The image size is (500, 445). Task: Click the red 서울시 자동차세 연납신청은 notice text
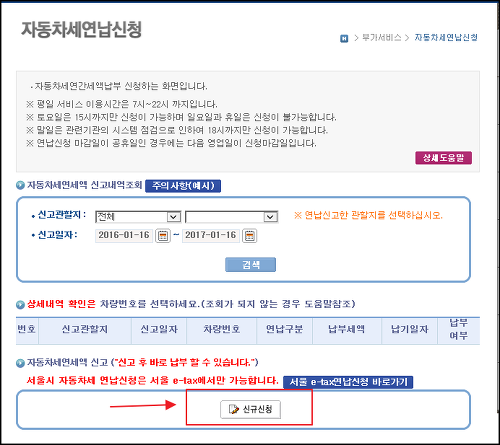[152, 380]
